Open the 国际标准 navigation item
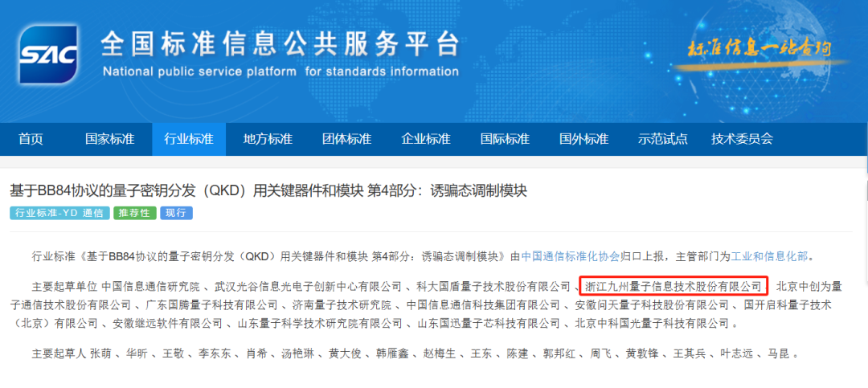The image size is (868, 388). (x=505, y=139)
